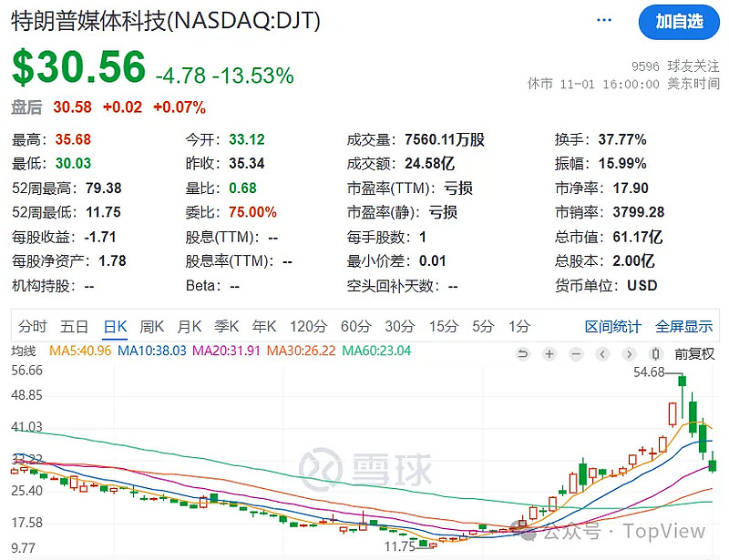Click the 成交量 value 7560.11万股
Viewport: 729px width, 560px height.
(445, 139)
